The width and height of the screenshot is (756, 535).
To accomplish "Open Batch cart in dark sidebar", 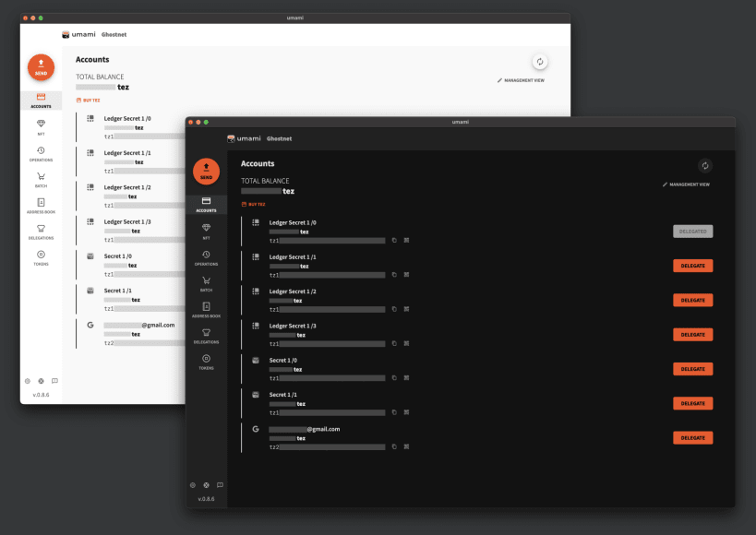I will [x=207, y=284].
